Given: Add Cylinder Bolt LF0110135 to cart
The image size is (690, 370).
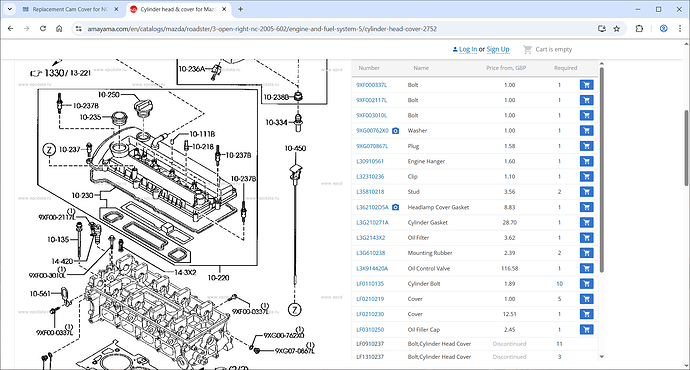Looking at the screenshot, I should (x=586, y=284).
